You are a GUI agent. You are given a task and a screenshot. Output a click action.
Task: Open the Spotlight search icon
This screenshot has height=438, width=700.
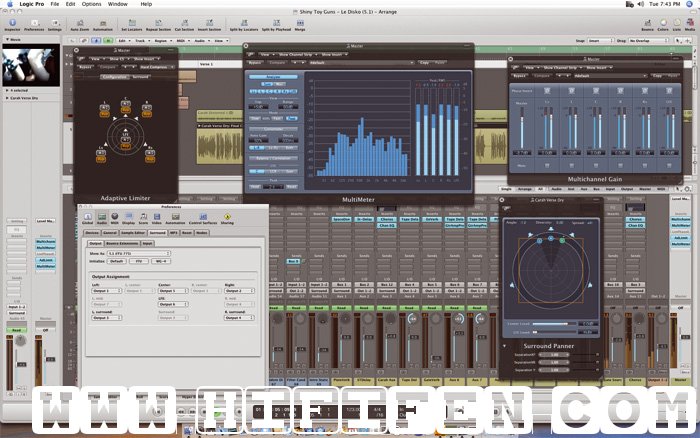tap(689, 4)
